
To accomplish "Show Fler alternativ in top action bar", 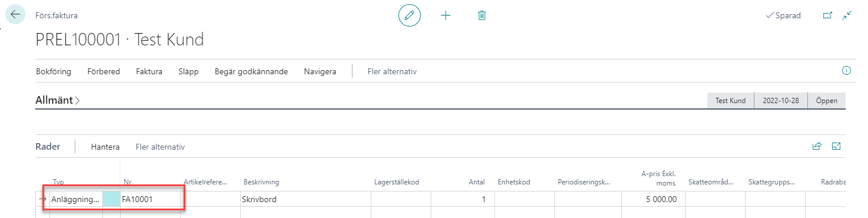I will point(392,71).
